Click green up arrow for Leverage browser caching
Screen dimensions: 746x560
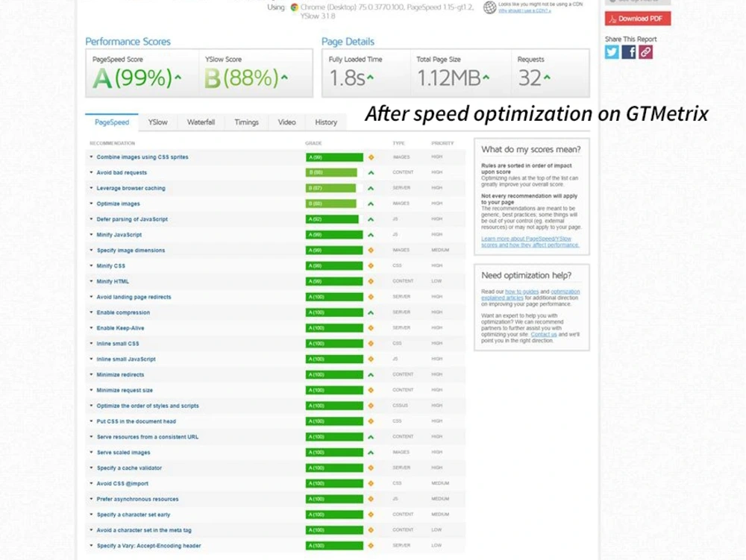[x=371, y=189]
